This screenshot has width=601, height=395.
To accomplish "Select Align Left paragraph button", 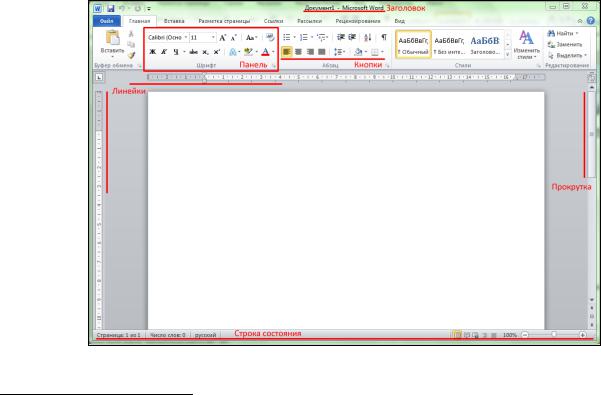I will click(287, 52).
